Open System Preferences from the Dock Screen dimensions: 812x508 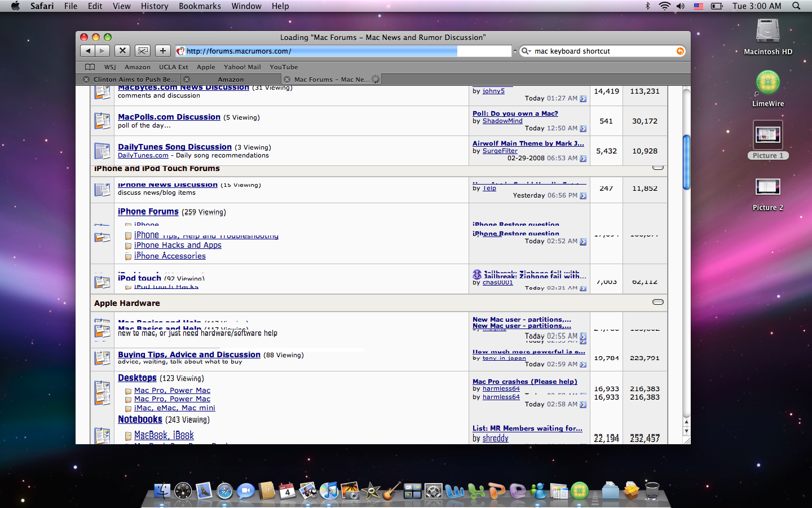pyautogui.click(x=433, y=491)
